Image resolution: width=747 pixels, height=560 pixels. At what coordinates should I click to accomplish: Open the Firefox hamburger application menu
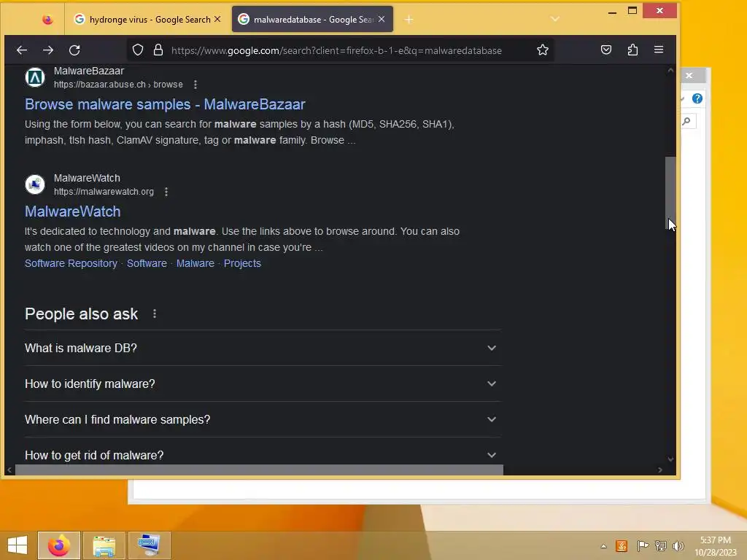point(659,50)
